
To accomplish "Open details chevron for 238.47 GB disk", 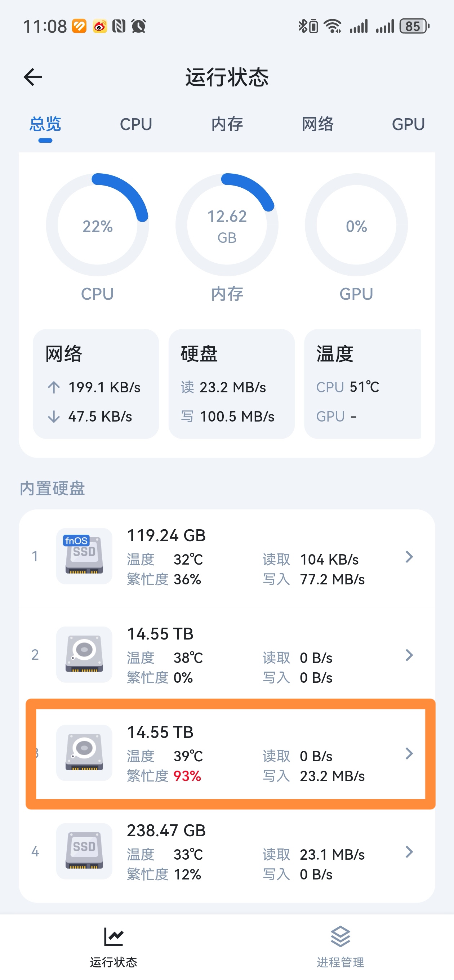I will 409,852.
